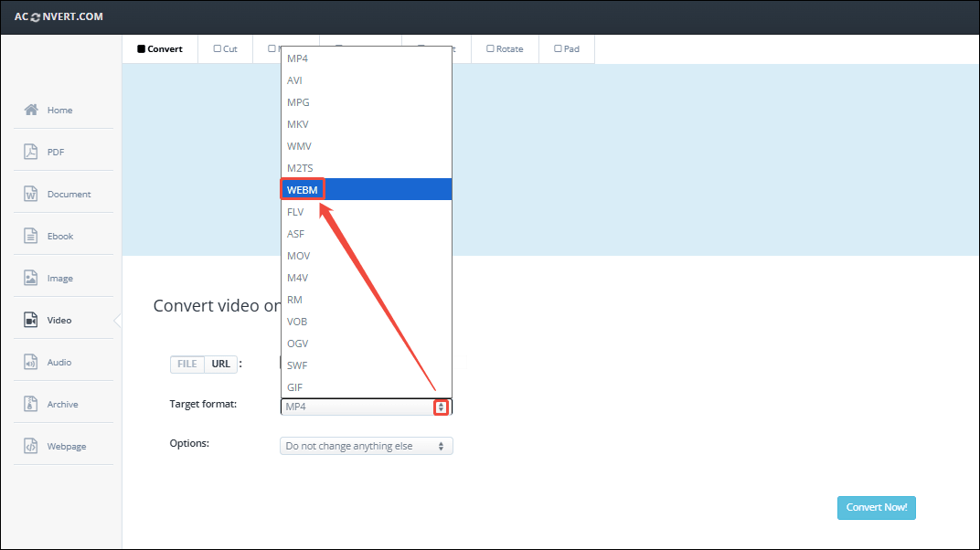This screenshot has width=980, height=550.
Task: Click the ACONVERT.COM logo to go home
Action: [58, 16]
